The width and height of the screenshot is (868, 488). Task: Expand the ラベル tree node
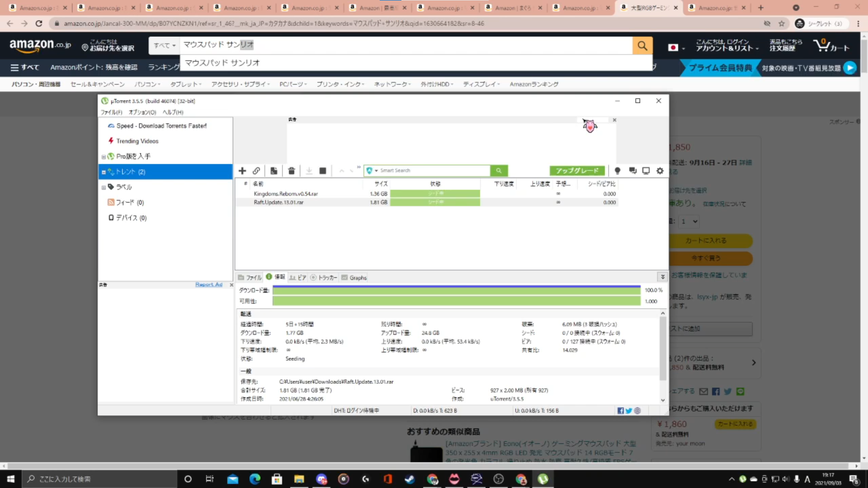(x=104, y=188)
